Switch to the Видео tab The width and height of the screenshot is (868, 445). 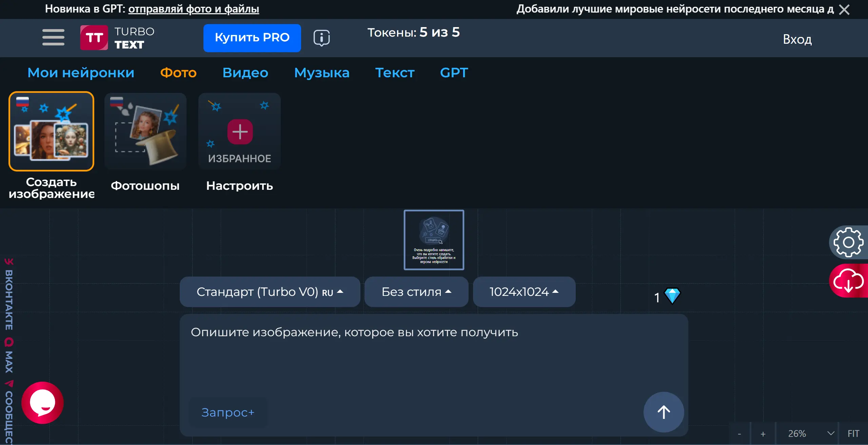click(245, 73)
